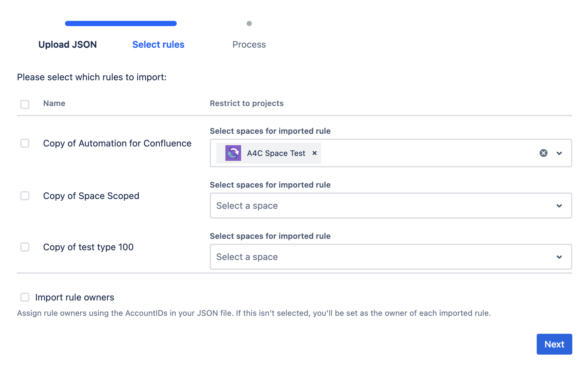The width and height of the screenshot is (588, 368).
Task: Check Copy of Automation for Confluence rule
Action: 25,143
